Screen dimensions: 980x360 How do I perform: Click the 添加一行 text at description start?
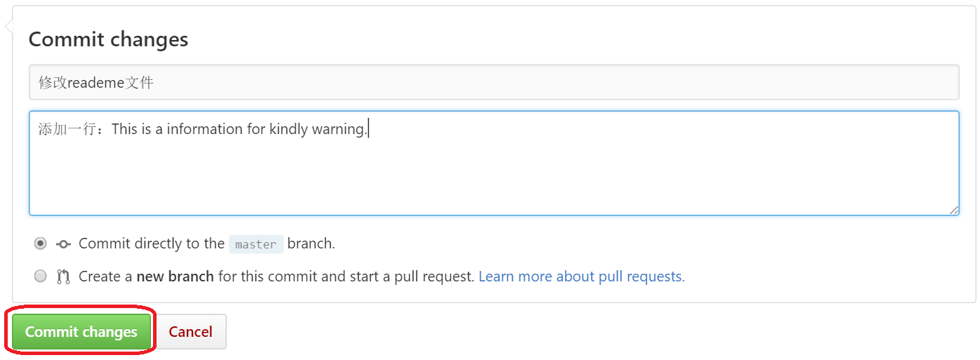tap(69, 129)
